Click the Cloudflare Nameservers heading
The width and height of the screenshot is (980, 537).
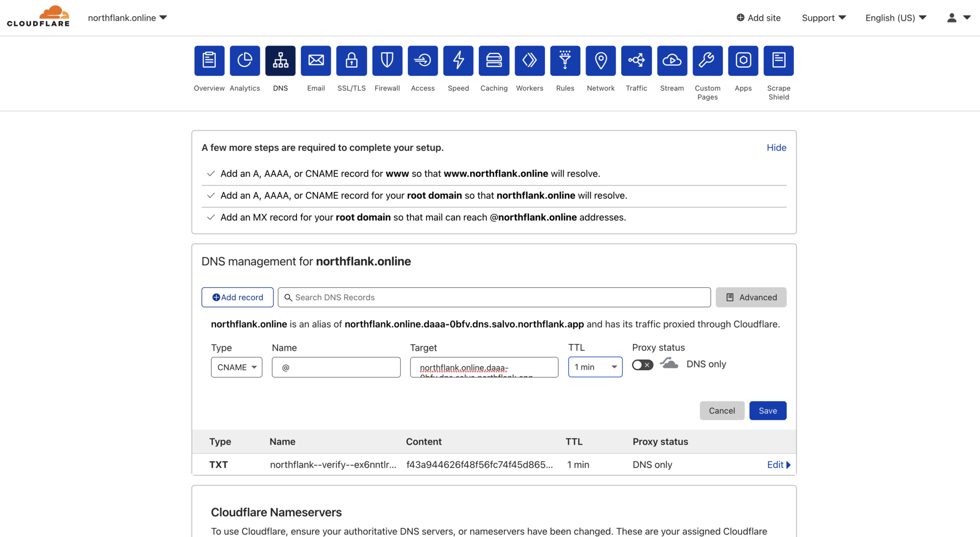(276, 512)
